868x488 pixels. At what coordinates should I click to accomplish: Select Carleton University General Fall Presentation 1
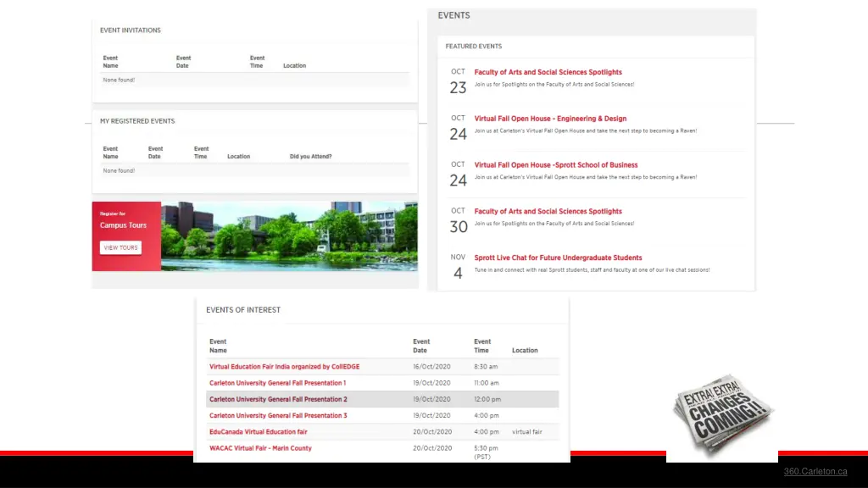click(x=277, y=383)
